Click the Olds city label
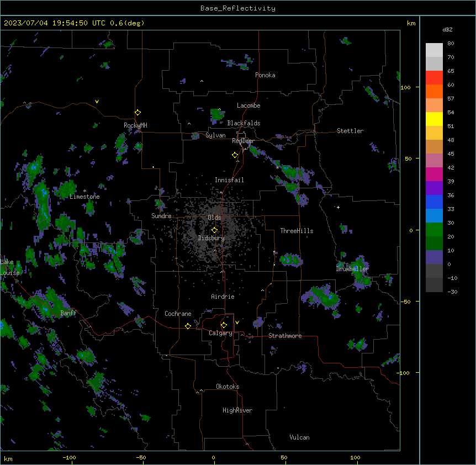This screenshot has width=476, height=465. (x=214, y=218)
